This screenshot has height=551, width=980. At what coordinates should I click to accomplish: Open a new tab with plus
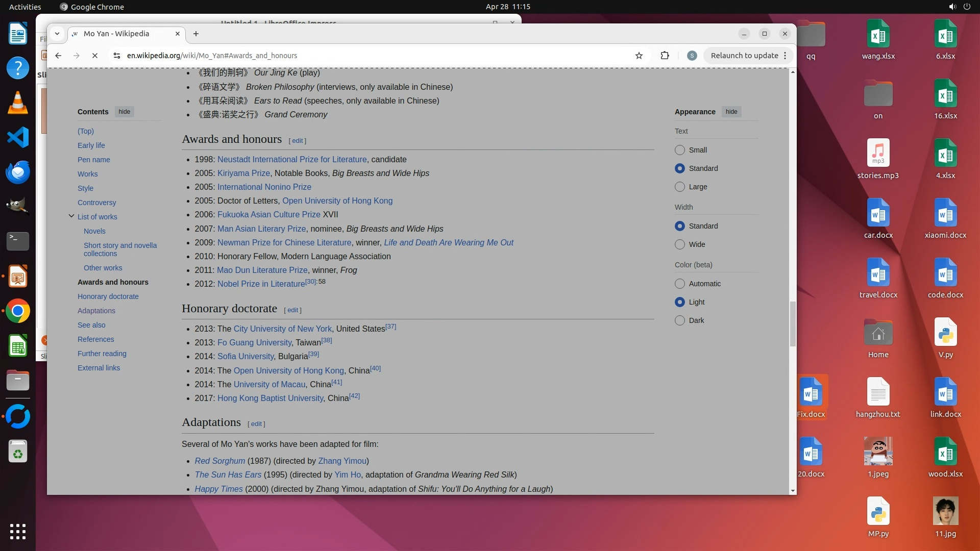pyautogui.click(x=196, y=34)
